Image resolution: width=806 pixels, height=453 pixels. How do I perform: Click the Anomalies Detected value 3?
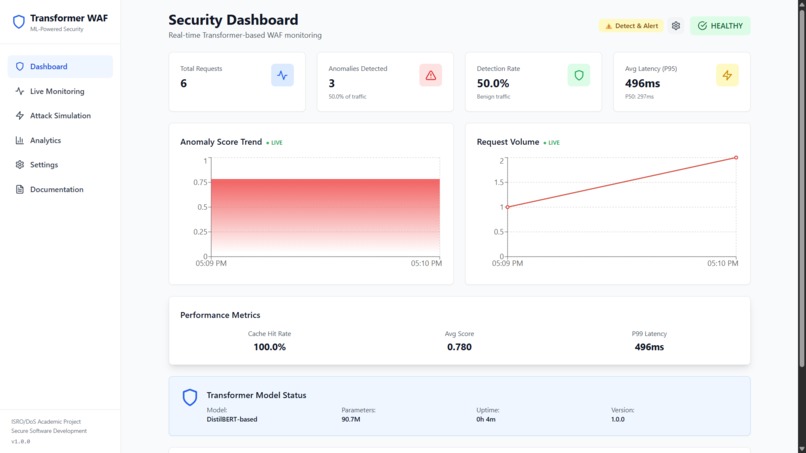[x=332, y=83]
